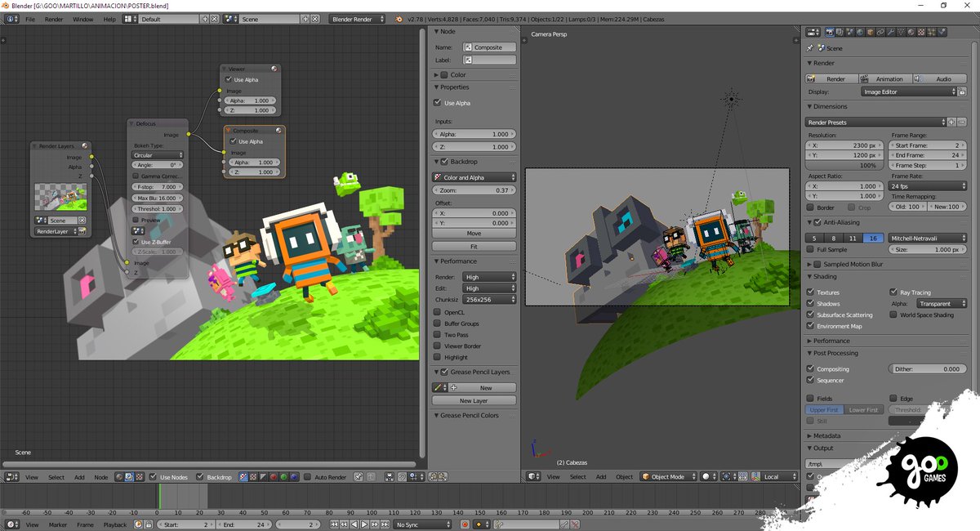The image size is (980, 531).
Task: Open the Scene properties tab icon
Action: click(x=849, y=33)
